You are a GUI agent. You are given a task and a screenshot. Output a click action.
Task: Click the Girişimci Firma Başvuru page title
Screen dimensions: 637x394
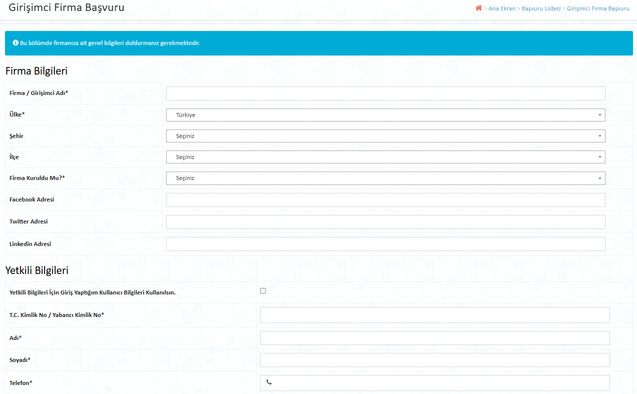[67, 8]
